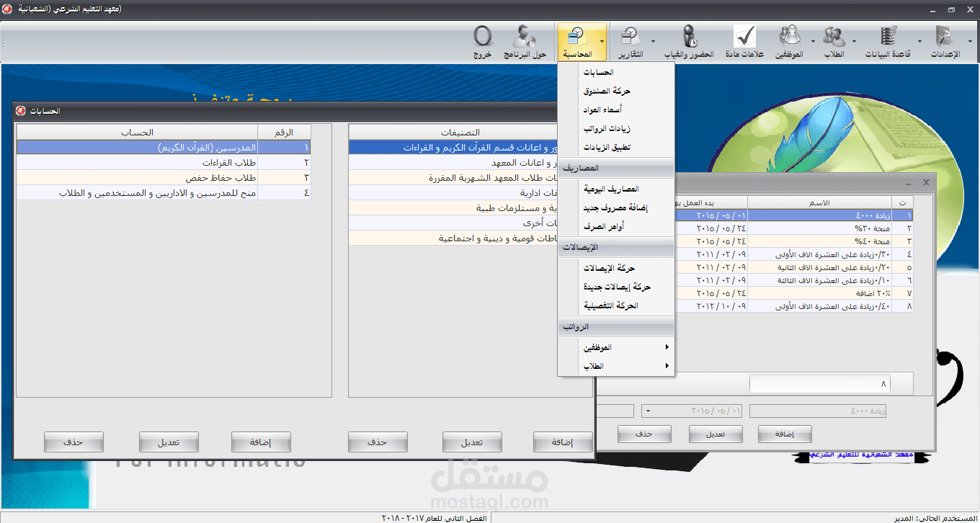Image resolution: width=980 pixels, height=523 pixels.
Task: Click the المحاسبة (Accounting) toolbar icon
Action: click(x=581, y=40)
